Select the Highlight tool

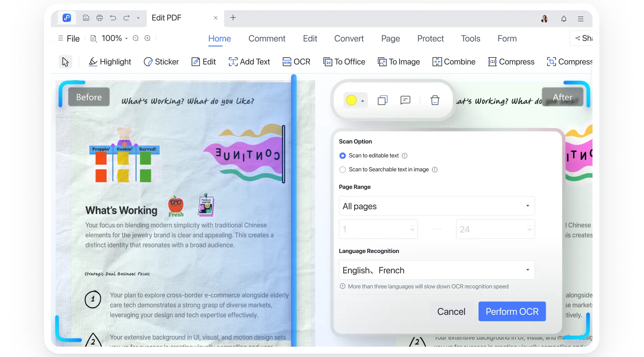coord(110,62)
